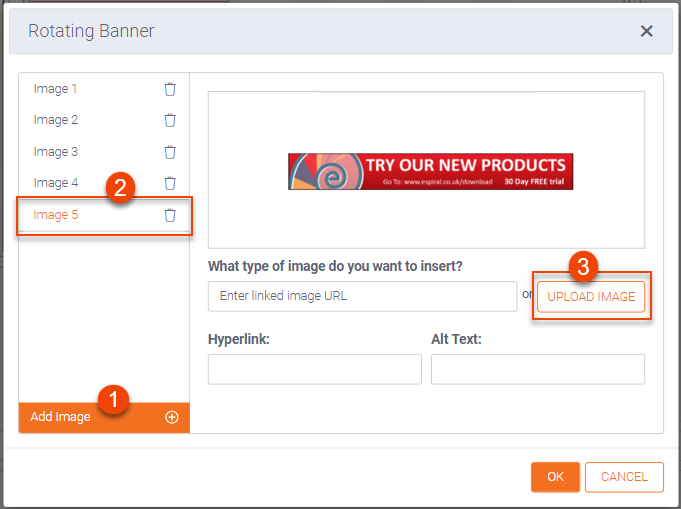The height and width of the screenshot is (509, 681).
Task: Click the Image 5 list item
Action: click(x=56, y=215)
